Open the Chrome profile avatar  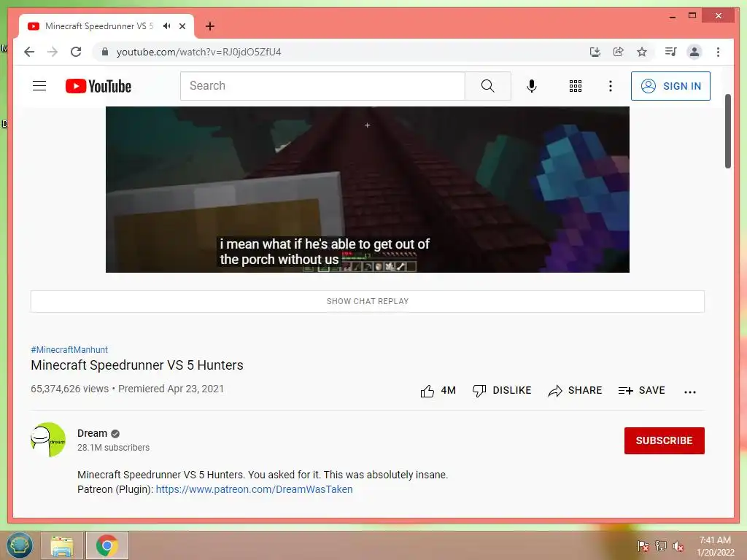(694, 52)
